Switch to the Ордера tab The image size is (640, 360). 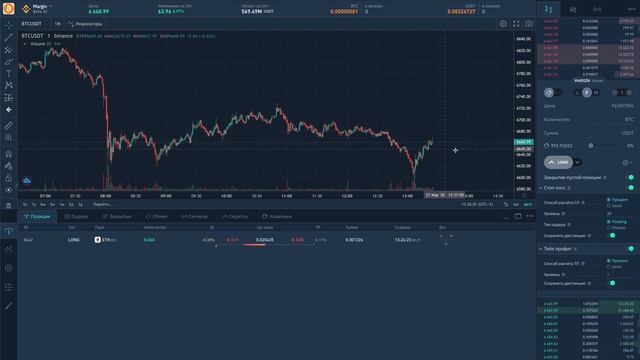coord(76,216)
